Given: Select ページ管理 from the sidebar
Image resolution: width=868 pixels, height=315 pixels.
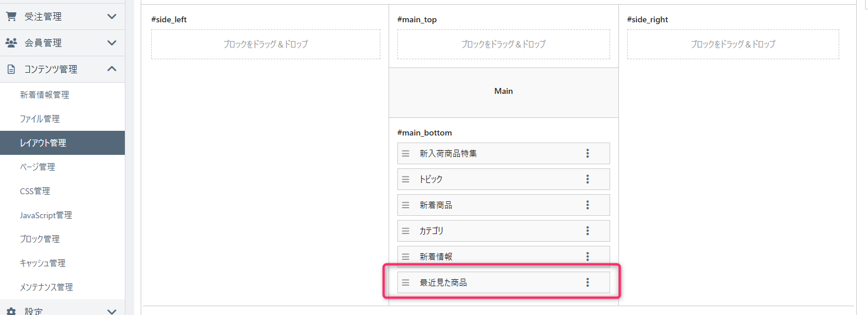Looking at the screenshot, I should [x=37, y=167].
